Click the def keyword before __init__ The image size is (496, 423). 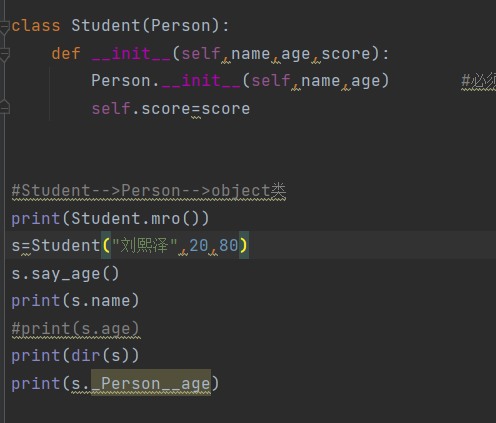(66, 54)
